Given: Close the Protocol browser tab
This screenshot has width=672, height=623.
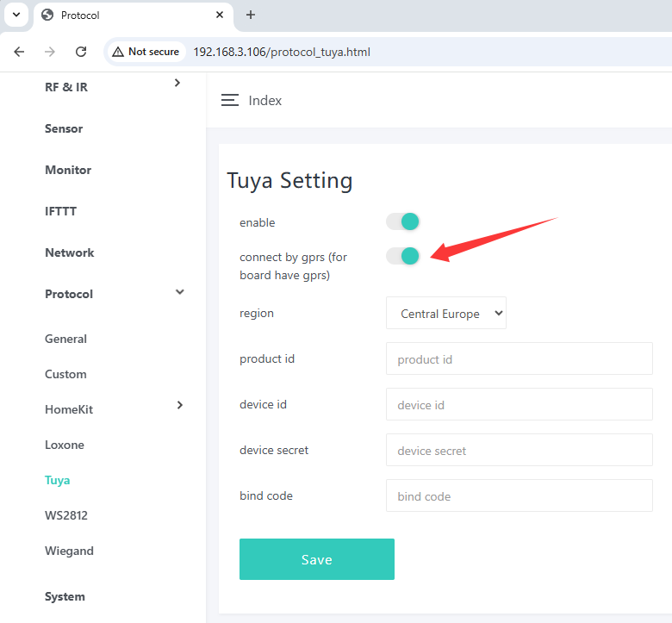Looking at the screenshot, I should coord(220,15).
